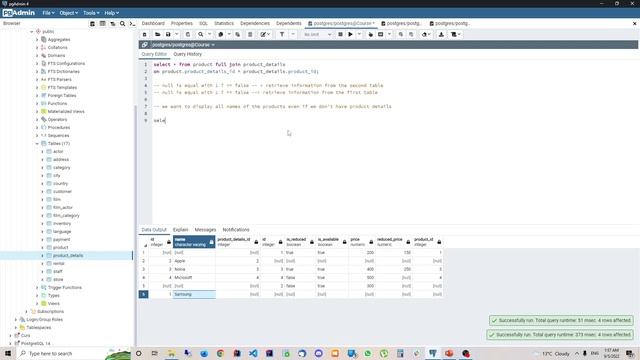Open the Tools menu
The image size is (640, 360).
(91, 13)
